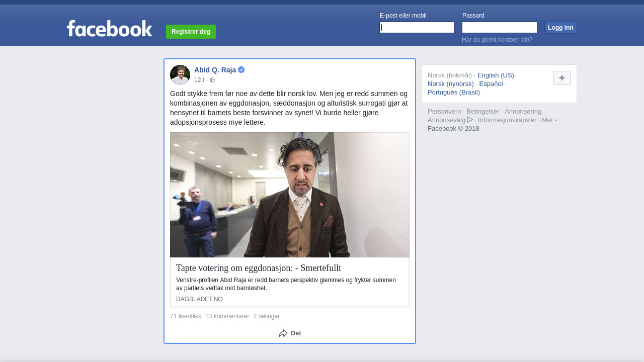Screen dimensions: 644x362
Task: Switch language to Norsk (nynorsk)
Action: 451,84
